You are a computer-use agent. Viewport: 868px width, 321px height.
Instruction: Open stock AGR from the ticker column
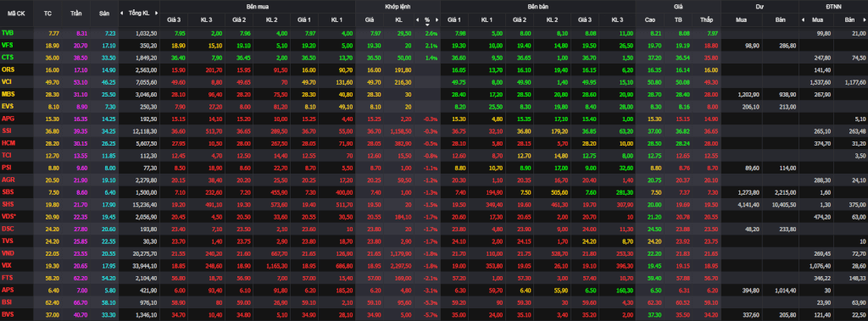click(x=8, y=180)
